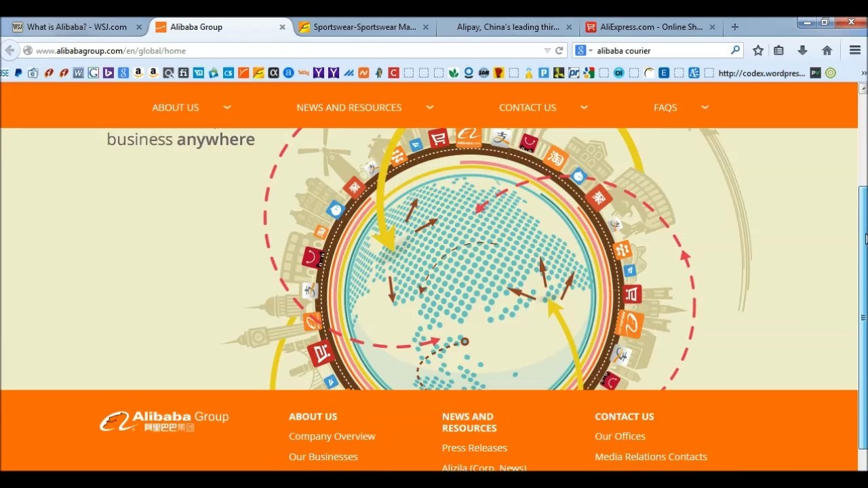Expand the FAQS dropdown chevron

705,107
